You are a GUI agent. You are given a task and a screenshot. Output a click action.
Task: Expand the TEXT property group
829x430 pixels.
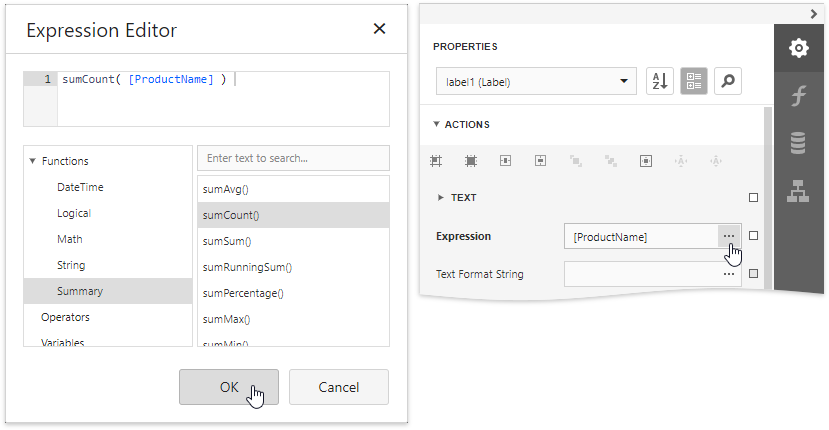tap(441, 198)
